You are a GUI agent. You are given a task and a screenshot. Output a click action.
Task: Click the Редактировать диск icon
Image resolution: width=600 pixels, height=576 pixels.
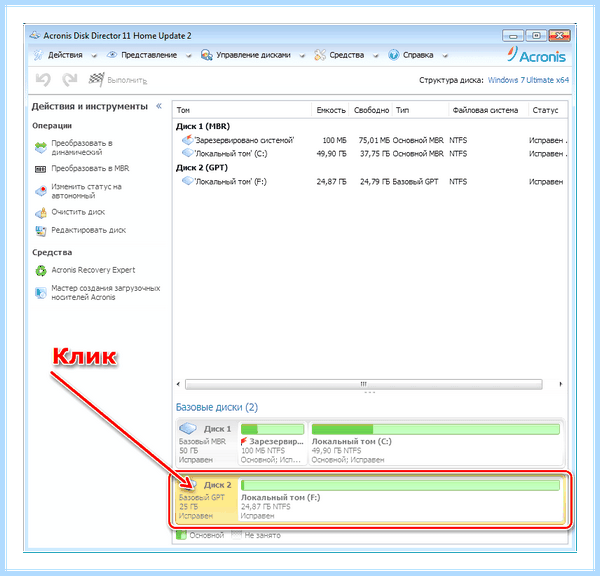point(41,230)
